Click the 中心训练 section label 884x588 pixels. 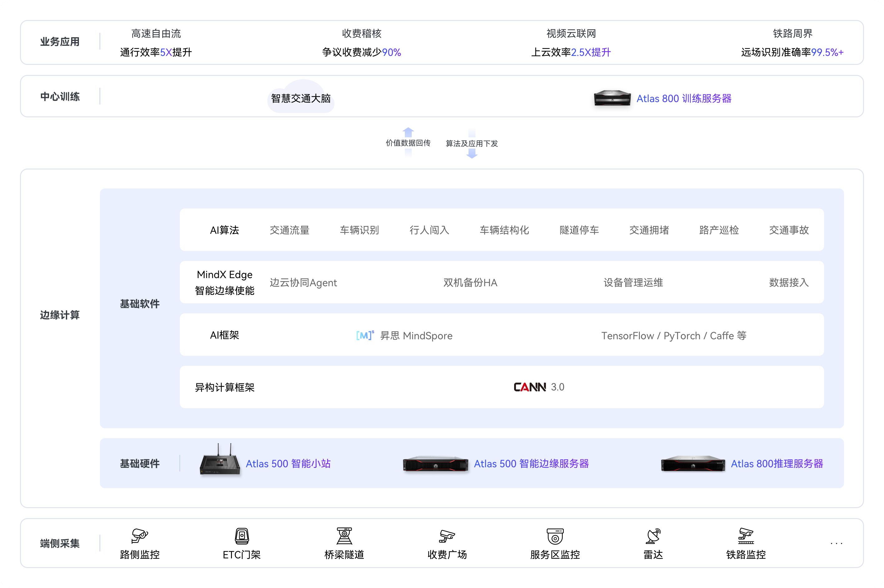pyautogui.click(x=60, y=97)
